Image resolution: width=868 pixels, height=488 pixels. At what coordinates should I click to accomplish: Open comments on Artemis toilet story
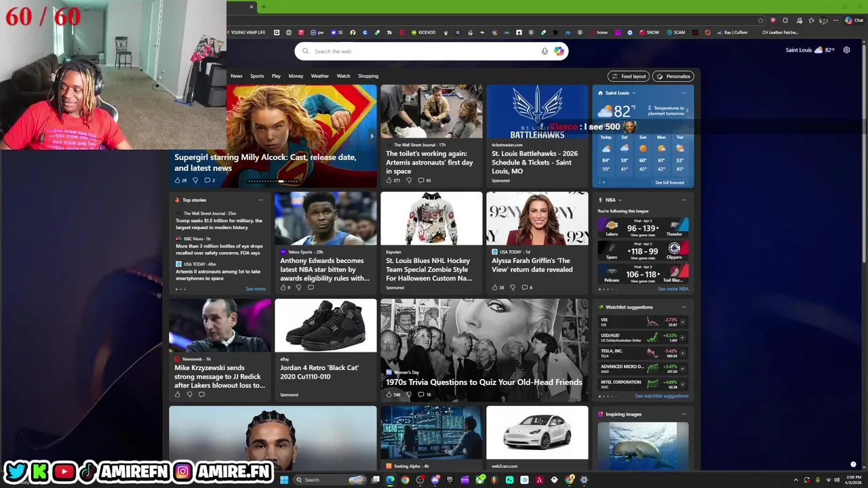coord(424,180)
